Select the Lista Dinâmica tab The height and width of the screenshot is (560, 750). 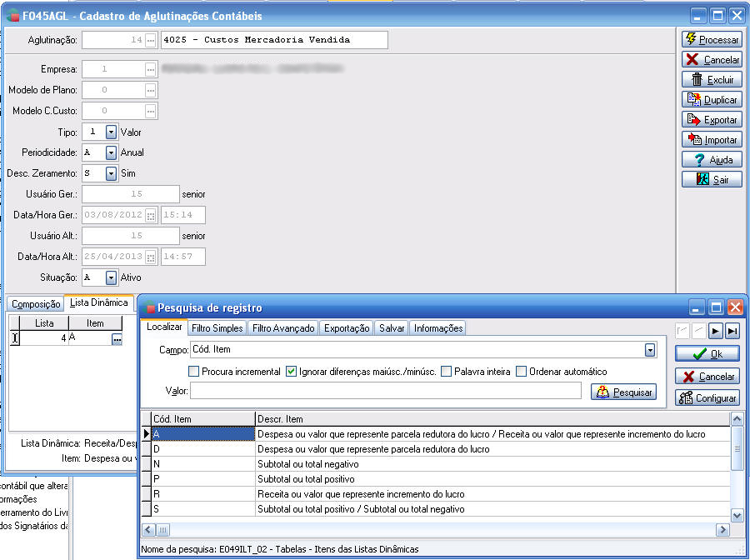click(98, 302)
